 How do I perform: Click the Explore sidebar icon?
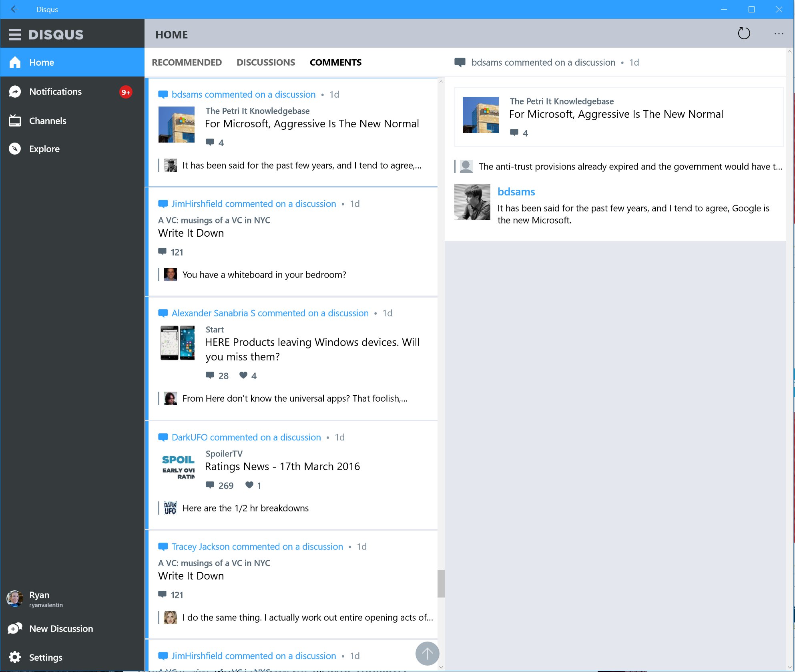(15, 149)
